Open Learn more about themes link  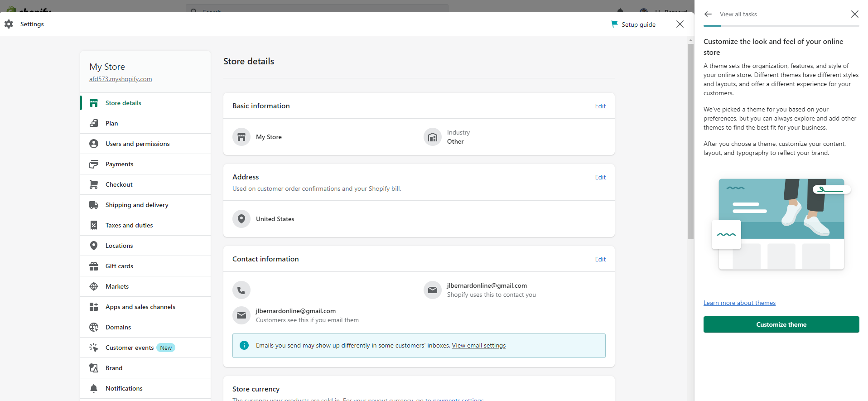click(739, 303)
